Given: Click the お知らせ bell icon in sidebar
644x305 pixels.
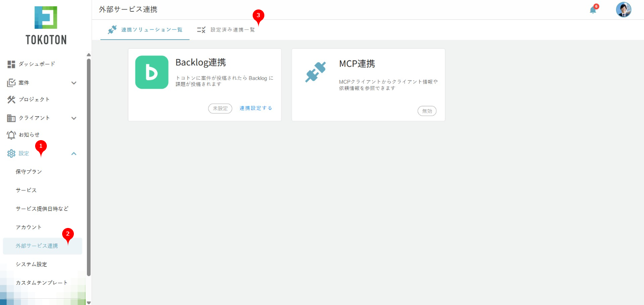Looking at the screenshot, I should point(11,135).
